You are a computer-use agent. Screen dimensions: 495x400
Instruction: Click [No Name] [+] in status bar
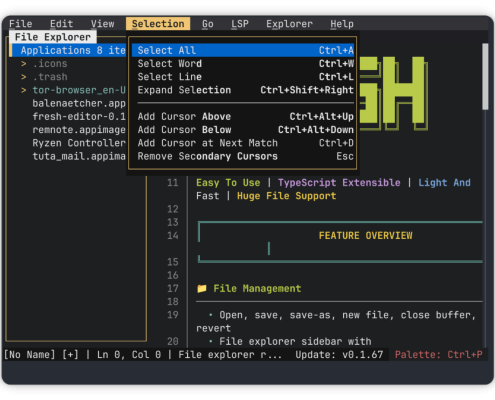41,355
